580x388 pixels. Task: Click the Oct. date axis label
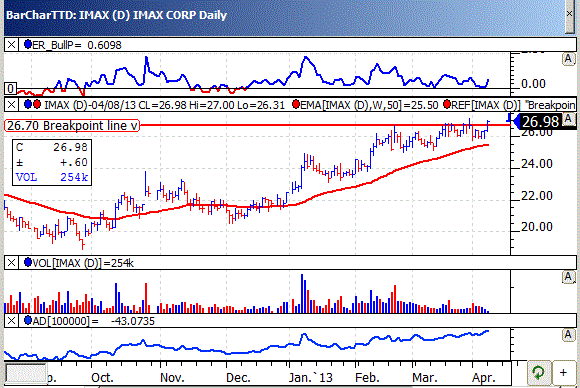(102, 378)
